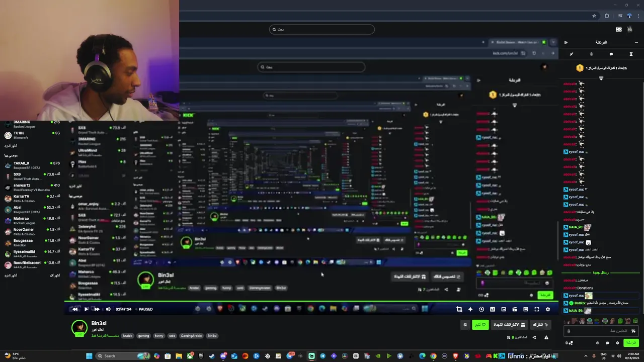Click the fast-forward button in player
Viewport: 644px width, 362px height.
coord(97,309)
